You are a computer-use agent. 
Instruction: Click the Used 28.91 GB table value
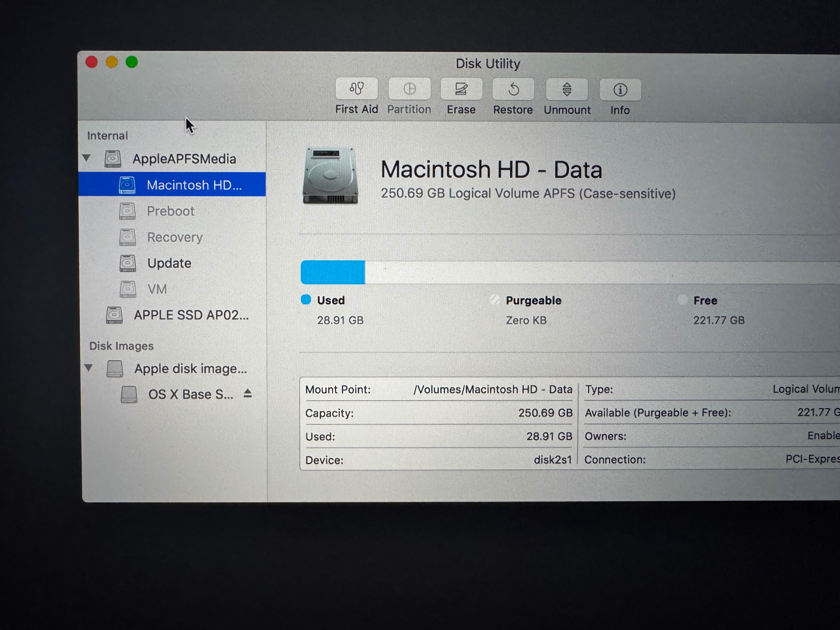(549, 437)
